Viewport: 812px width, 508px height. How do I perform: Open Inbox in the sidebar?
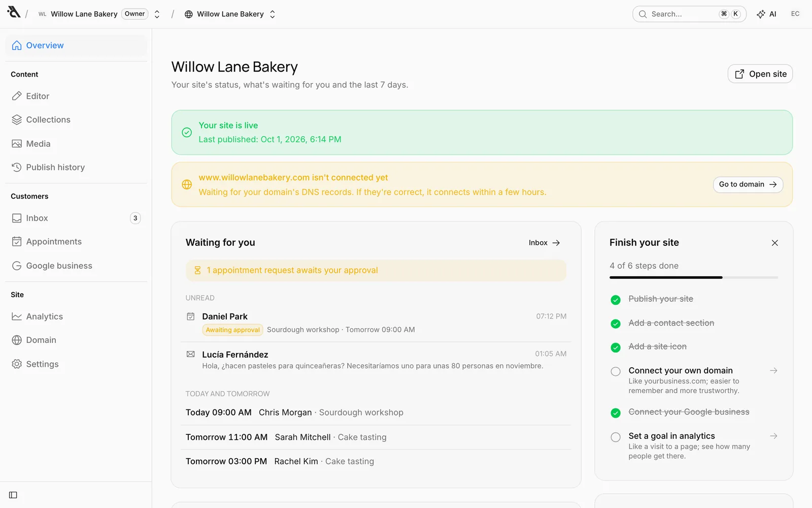click(x=76, y=218)
